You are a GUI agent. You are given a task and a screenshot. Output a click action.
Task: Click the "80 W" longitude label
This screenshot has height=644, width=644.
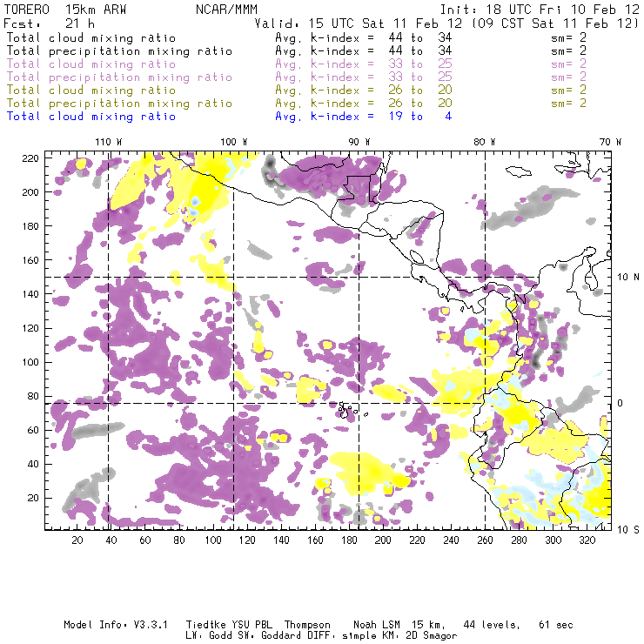click(x=484, y=142)
